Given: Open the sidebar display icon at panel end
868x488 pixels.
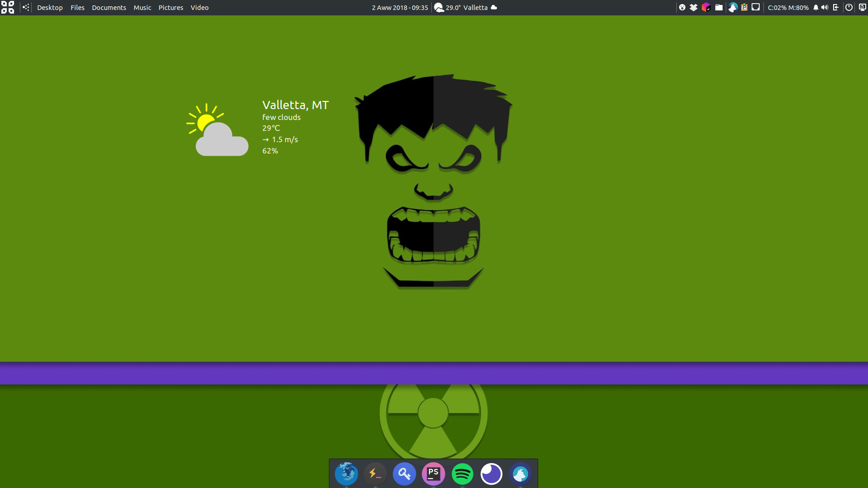Looking at the screenshot, I should pos(863,7).
